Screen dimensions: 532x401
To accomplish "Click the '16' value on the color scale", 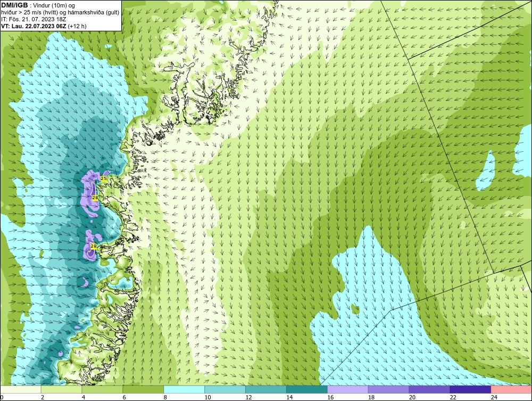I will pyautogui.click(x=330, y=397).
